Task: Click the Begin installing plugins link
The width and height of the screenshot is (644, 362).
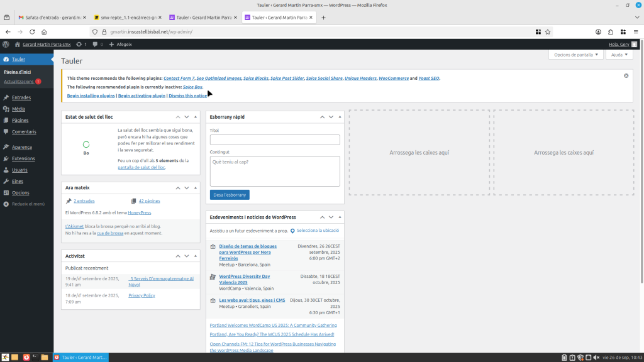Action: click(91, 96)
